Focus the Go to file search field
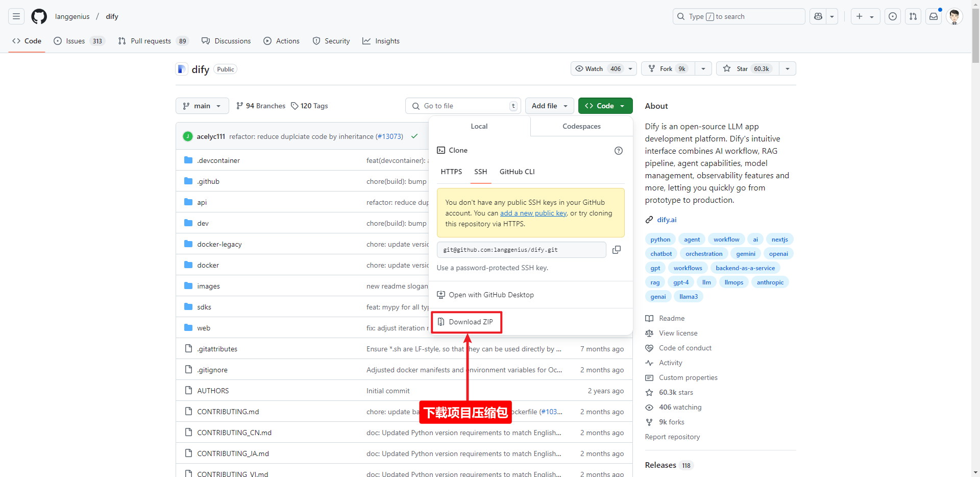The height and width of the screenshot is (477, 980). click(x=463, y=106)
